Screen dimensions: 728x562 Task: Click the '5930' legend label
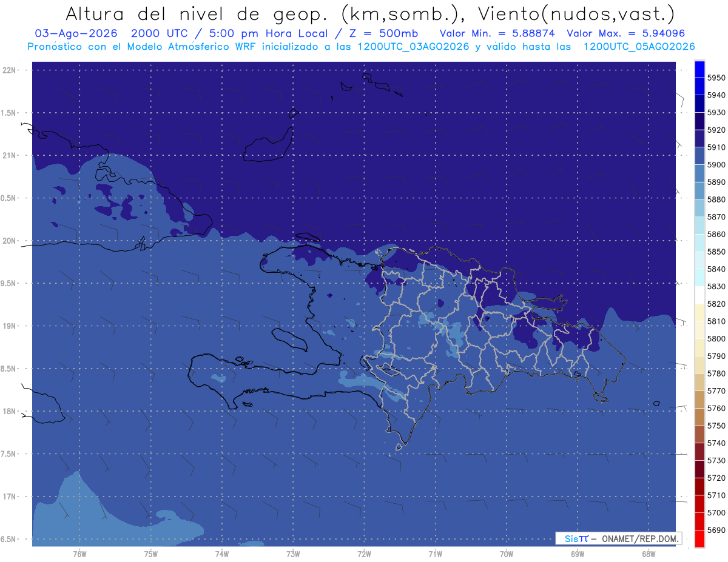click(716, 112)
